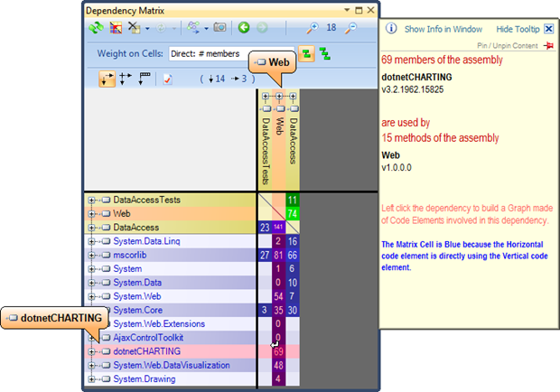Expand the DataAccessTests column header plus
560x392 pixels.
[265, 96]
